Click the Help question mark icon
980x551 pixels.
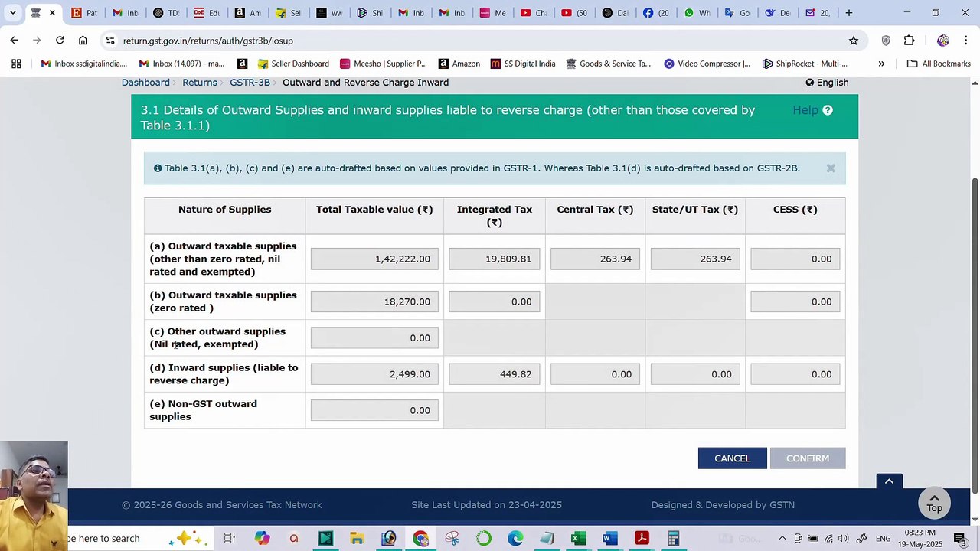click(827, 110)
